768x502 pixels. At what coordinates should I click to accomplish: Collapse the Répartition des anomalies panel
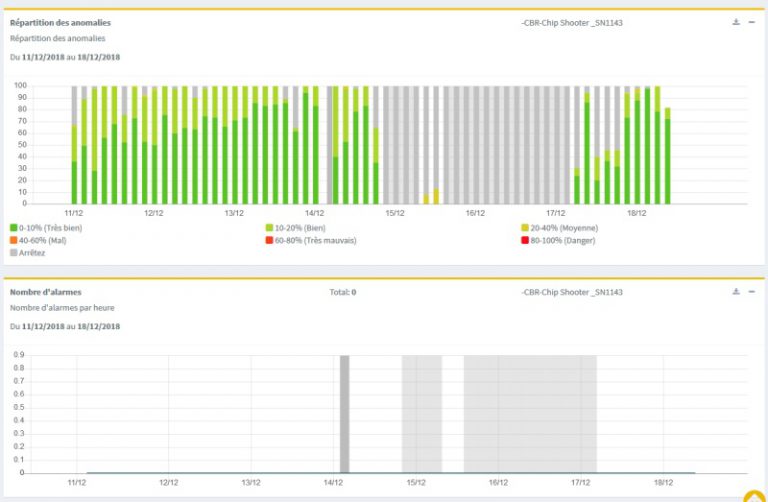(x=752, y=21)
